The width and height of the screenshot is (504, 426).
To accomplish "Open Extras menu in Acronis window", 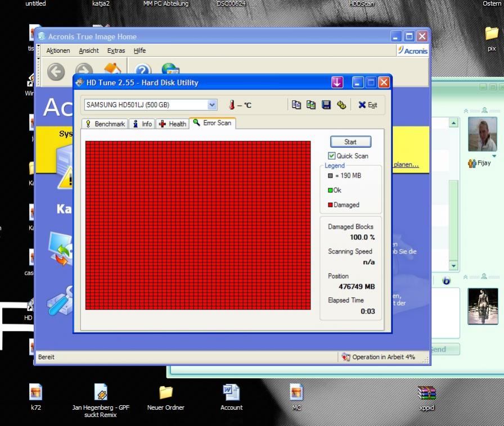I will pos(116,51).
